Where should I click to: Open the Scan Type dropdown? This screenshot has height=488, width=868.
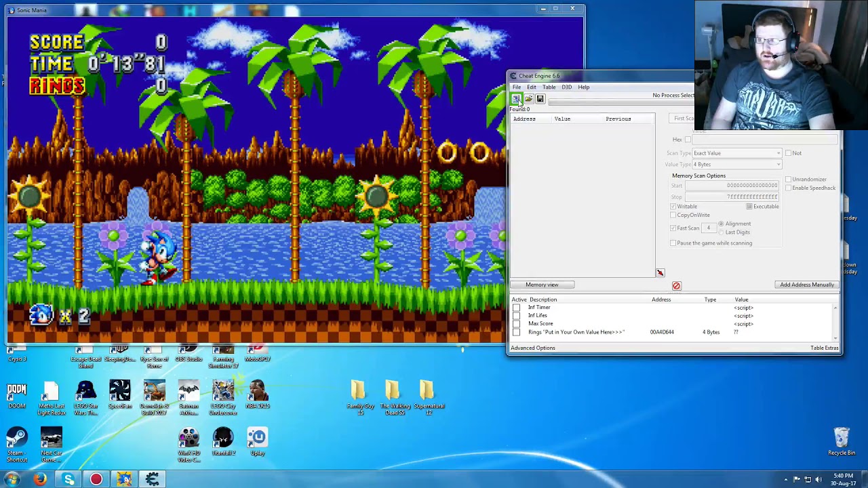pyautogui.click(x=737, y=153)
